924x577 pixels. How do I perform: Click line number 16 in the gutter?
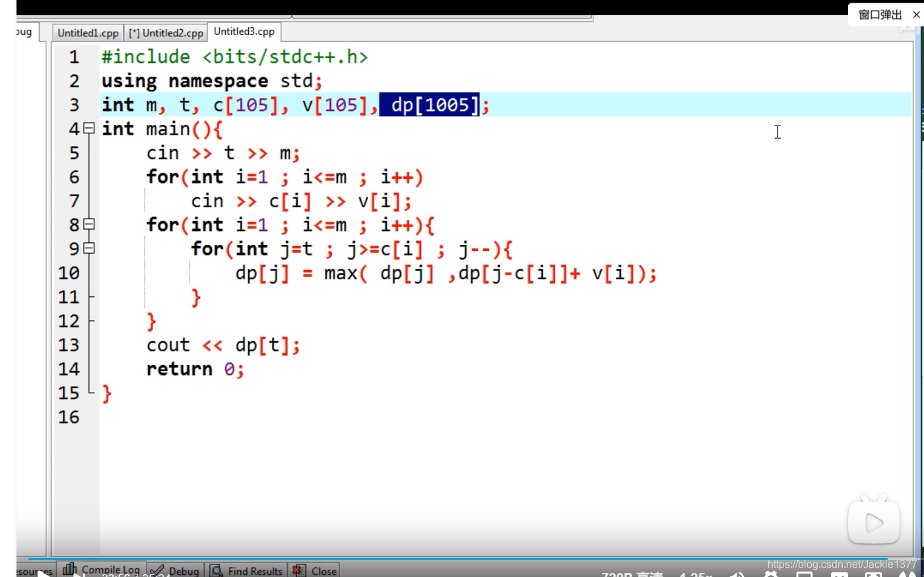[69, 417]
